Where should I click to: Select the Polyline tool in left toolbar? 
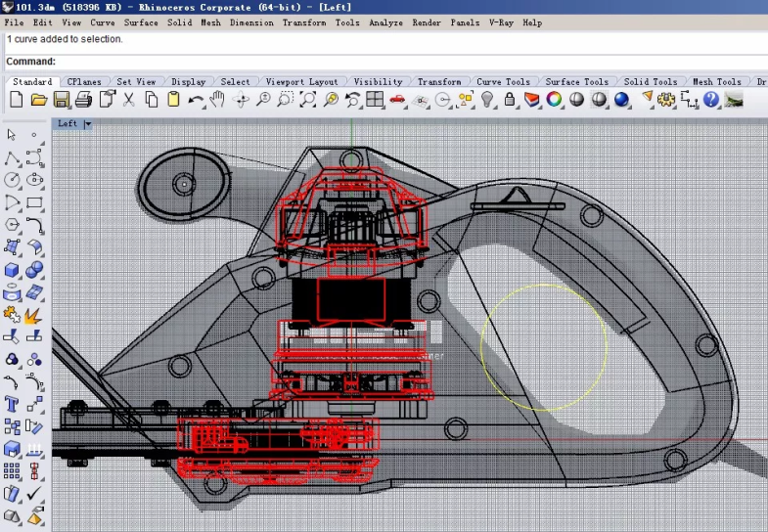(12, 158)
